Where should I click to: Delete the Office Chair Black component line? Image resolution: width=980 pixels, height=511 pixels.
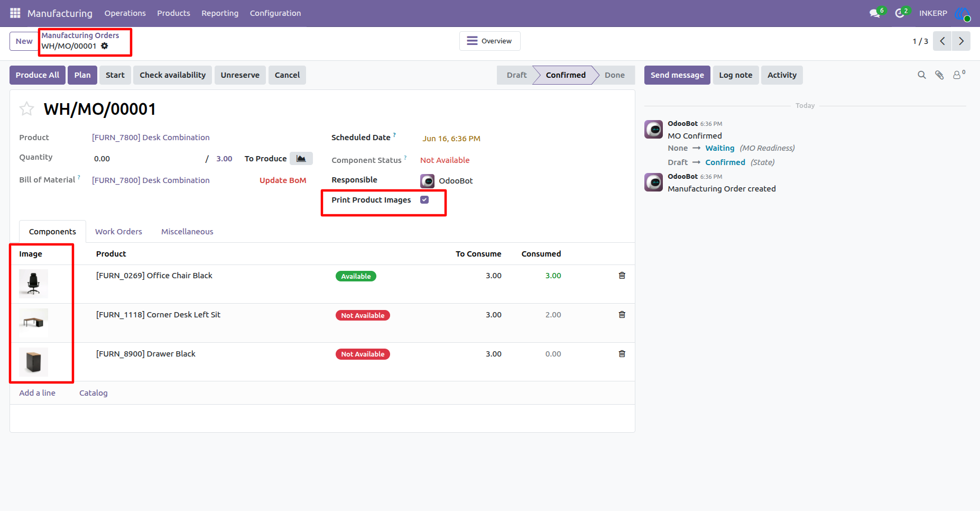coord(622,276)
